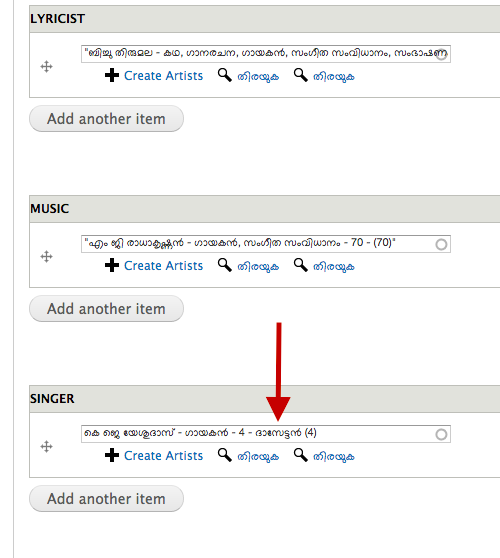Viewport: 500px width, 558px height.
Task: Click the drag handle in the Lyricist row
Action: (x=46, y=67)
